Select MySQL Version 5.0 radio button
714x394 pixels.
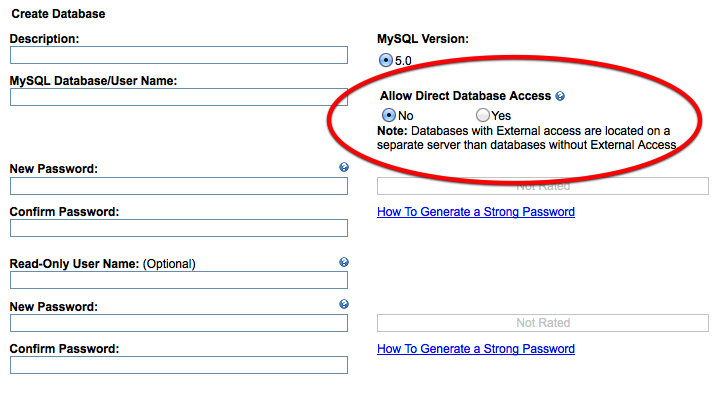pos(386,60)
